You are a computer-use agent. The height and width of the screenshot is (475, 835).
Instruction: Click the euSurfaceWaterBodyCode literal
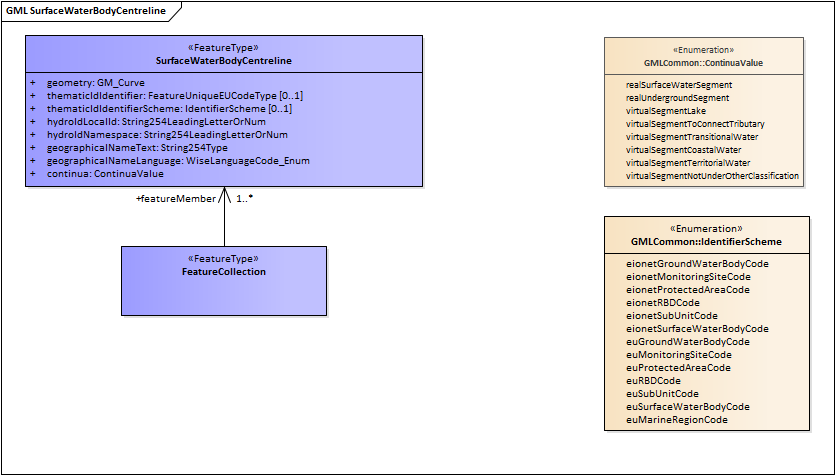688,407
